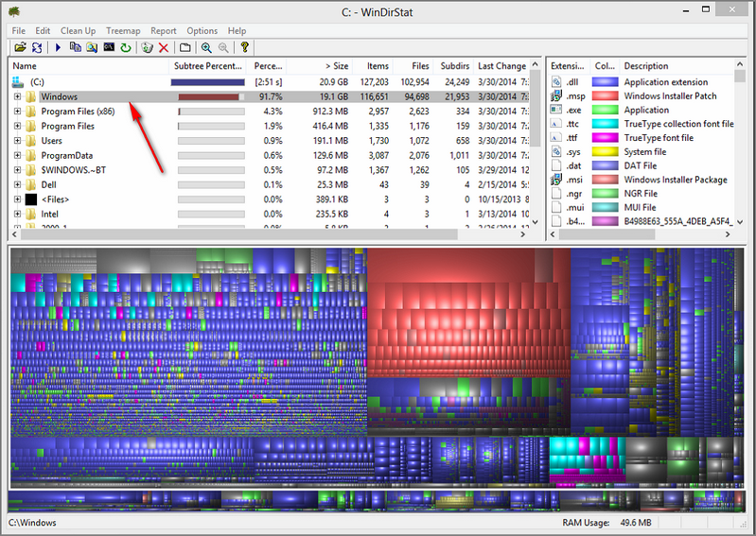The height and width of the screenshot is (536, 756).
Task: Select the ProgramData folder row
Action: click(66, 156)
